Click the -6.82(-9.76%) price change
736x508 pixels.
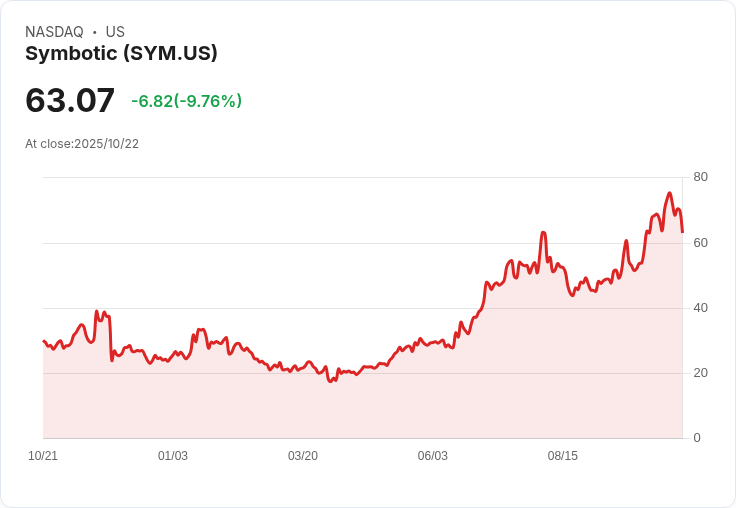[x=186, y=101]
